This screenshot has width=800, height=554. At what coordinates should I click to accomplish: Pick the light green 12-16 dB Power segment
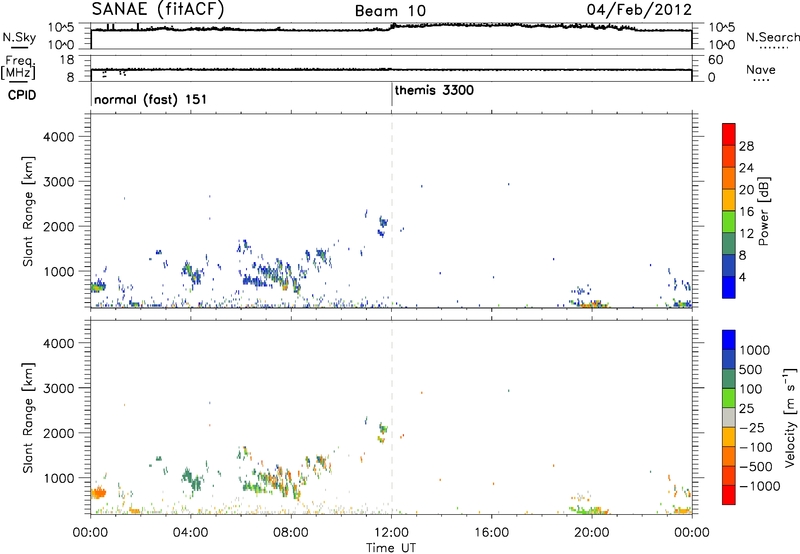click(x=729, y=221)
